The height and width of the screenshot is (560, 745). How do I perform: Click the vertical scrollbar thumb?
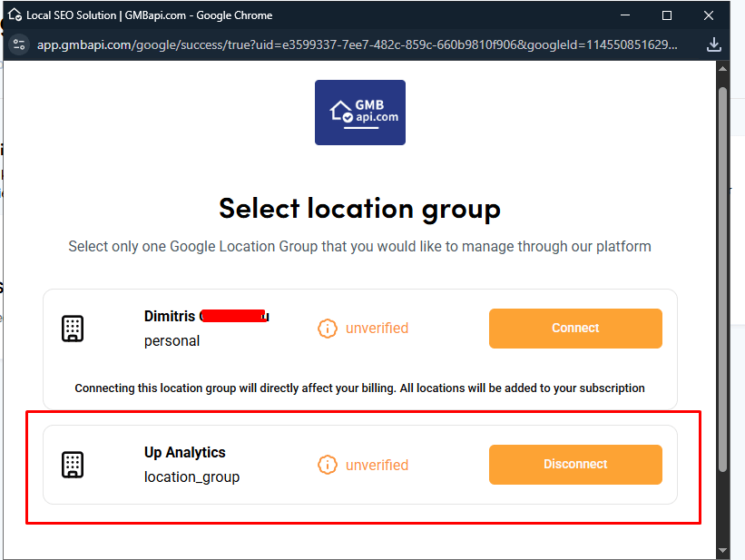(x=722, y=280)
